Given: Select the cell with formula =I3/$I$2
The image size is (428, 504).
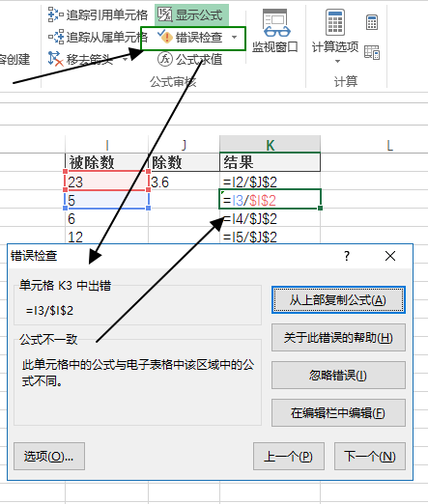Looking at the screenshot, I should 271,200.
